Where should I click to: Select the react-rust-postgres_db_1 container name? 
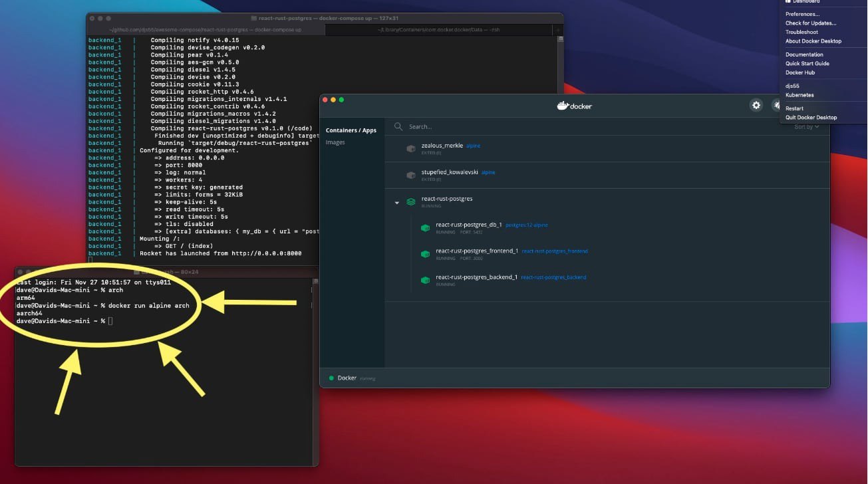click(469, 225)
